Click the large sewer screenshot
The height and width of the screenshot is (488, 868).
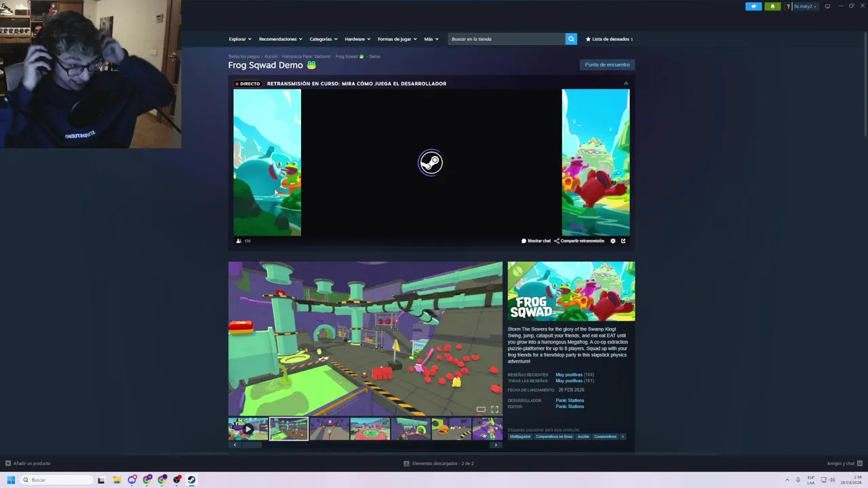(366, 339)
